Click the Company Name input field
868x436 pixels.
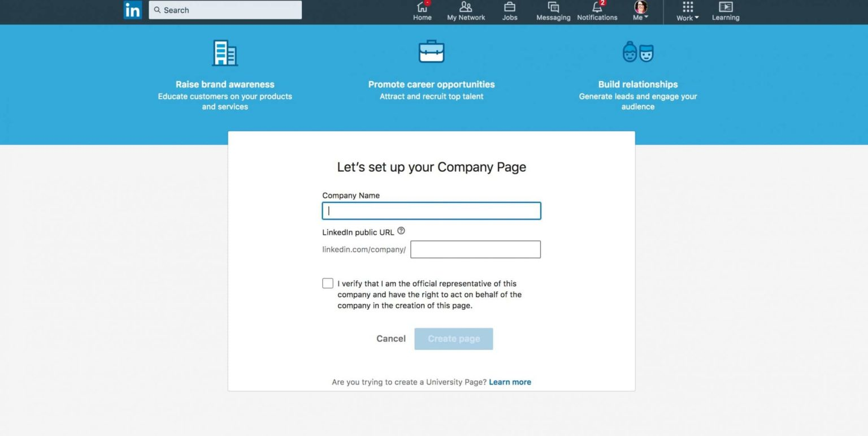click(431, 211)
